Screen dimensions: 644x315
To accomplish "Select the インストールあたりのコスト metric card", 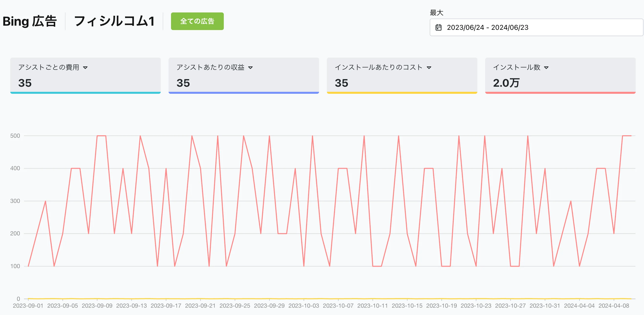I will pyautogui.click(x=402, y=75).
